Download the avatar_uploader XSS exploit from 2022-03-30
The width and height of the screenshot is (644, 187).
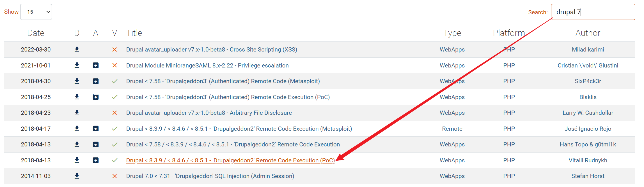tap(77, 50)
